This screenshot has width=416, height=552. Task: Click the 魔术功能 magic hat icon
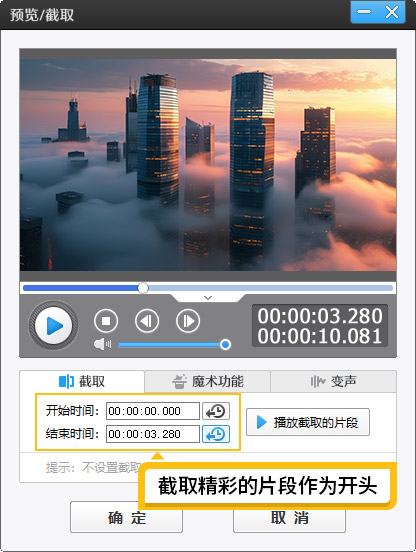click(179, 382)
